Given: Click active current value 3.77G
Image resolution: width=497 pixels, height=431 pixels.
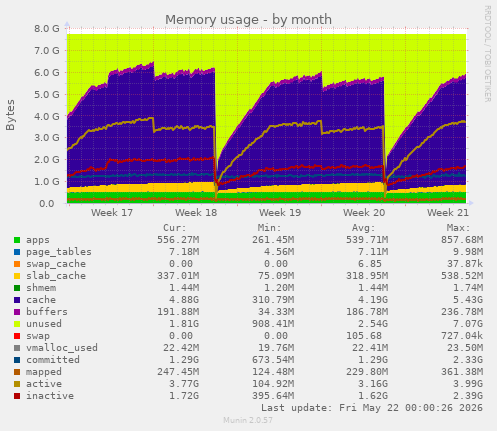Looking at the screenshot, I should coord(184,384).
